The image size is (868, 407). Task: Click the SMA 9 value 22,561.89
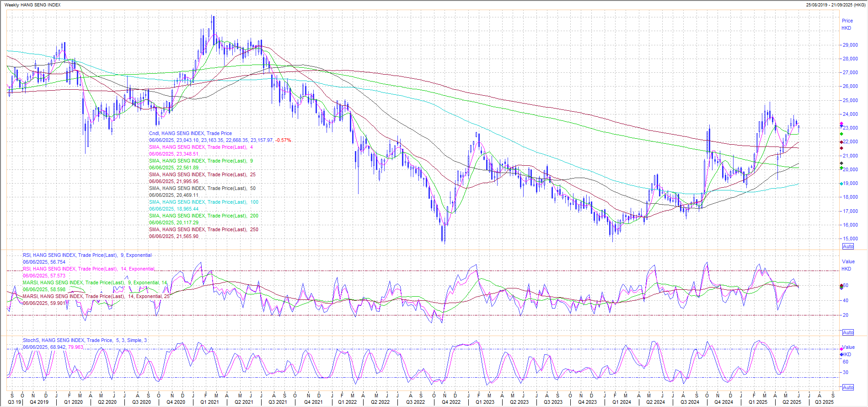[174, 168]
